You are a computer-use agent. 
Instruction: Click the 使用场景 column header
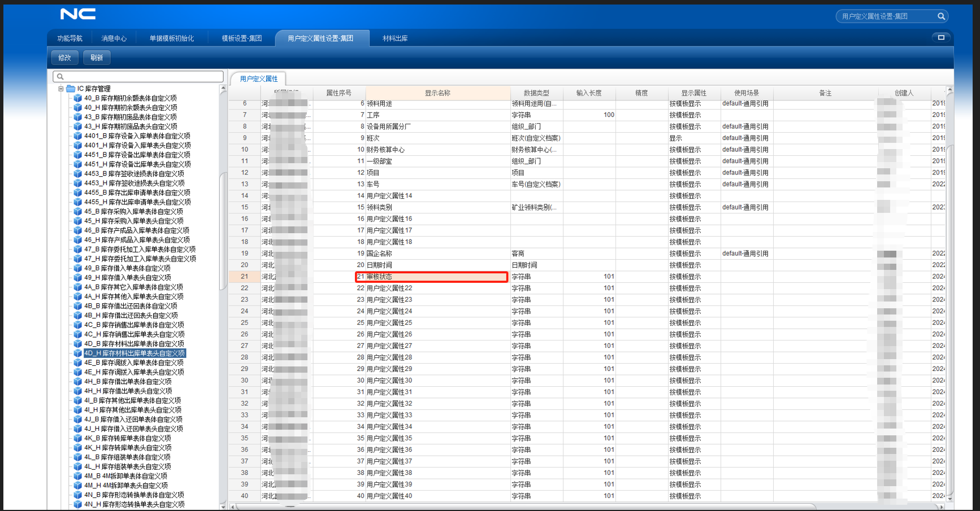tap(747, 93)
